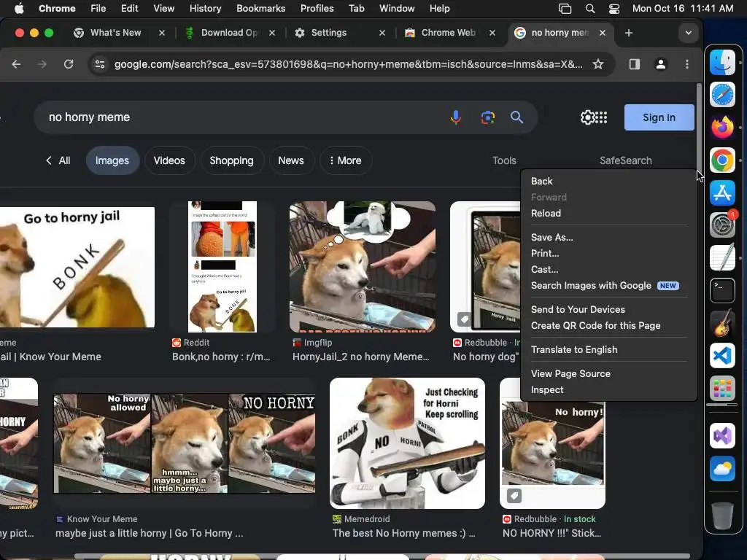This screenshot has height=560, width=747.
Task: Expand the More search filters dropdown
Action: 345,160
